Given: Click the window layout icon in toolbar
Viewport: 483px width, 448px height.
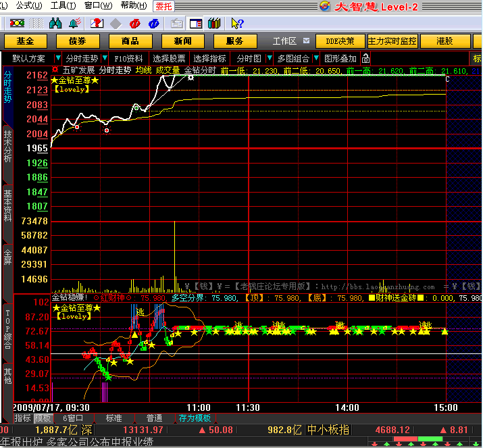Looking at the screenshot, I should click(x=195, y=24).
